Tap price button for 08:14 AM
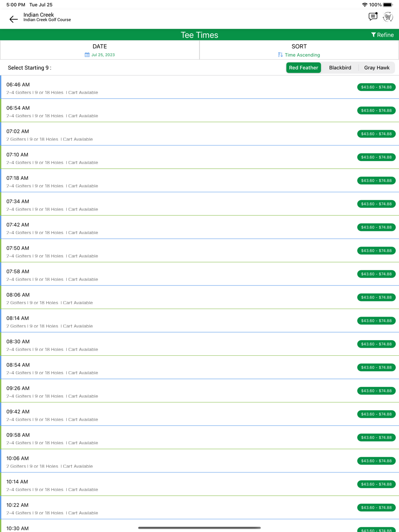The height and width of the screenshot is (532, 399). point(376,321)
